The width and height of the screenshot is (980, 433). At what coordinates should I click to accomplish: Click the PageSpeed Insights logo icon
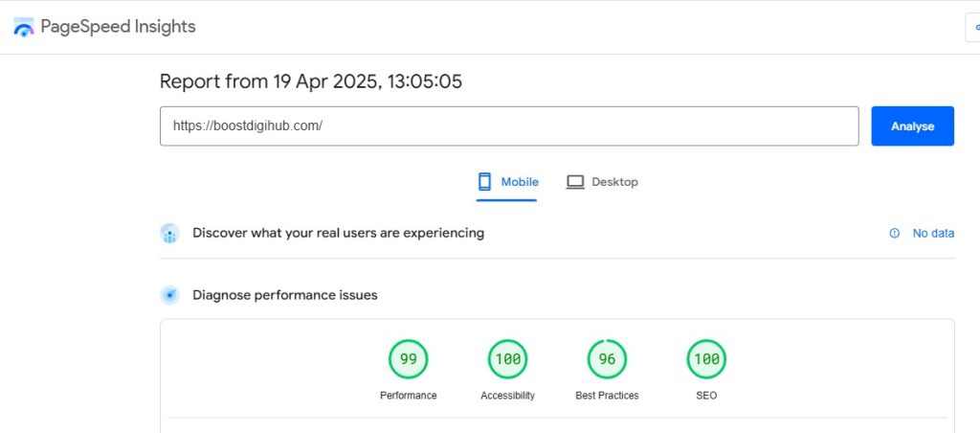(x=24, y=27)
